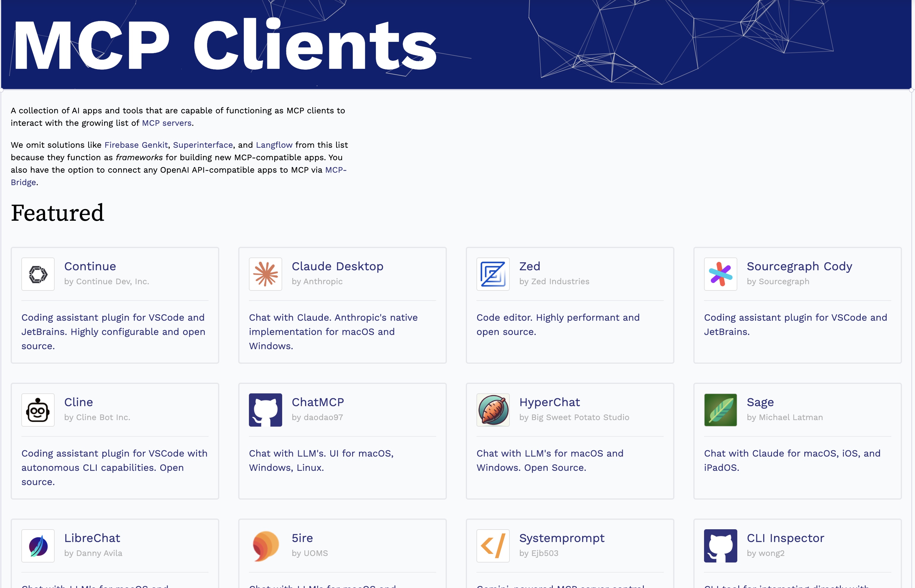The image size is (915, 588).
Task: Open the MCP servers link
Action: pyautogui.click(x=166, y=123)
